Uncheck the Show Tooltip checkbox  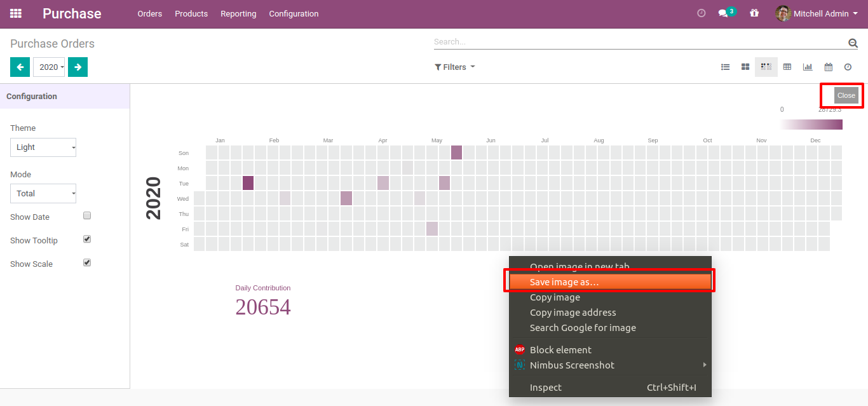tap(87, 240)
